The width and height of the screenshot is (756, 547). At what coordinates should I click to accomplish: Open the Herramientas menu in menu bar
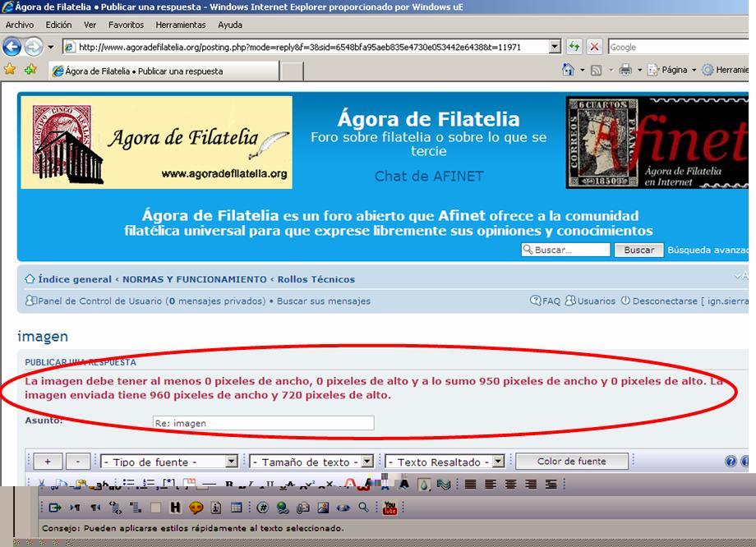click(180, 25)
